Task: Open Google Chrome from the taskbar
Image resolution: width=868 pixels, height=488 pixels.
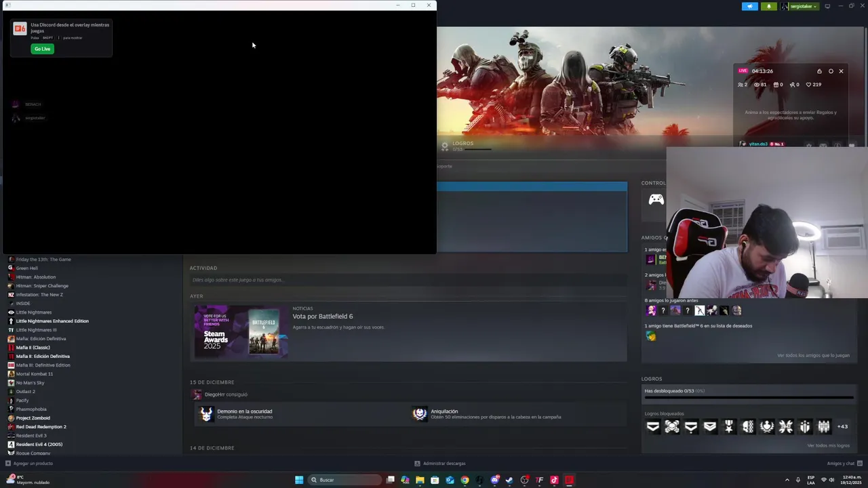Action: 465,480
